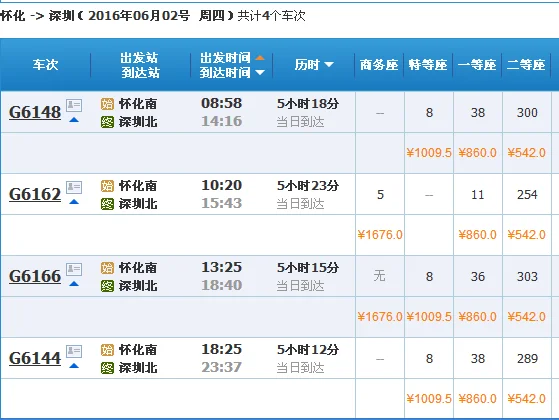Select G6166 second-class seats count 303
559x420 pixels.
point(527,277)
